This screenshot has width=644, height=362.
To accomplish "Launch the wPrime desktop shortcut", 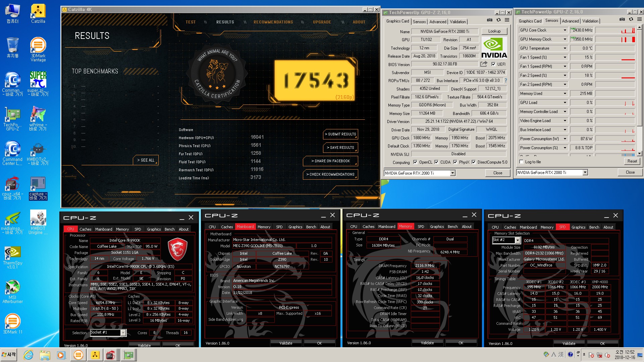I will (38, 118).
